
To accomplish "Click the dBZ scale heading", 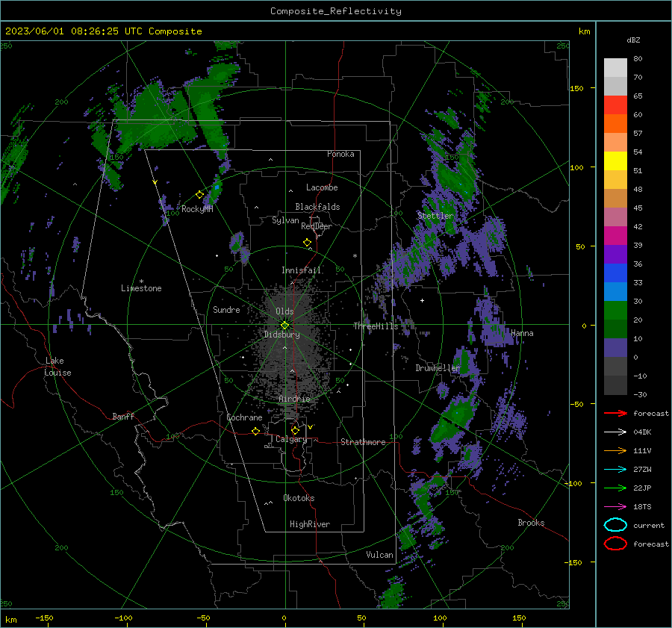I will [x=633, y=40].
